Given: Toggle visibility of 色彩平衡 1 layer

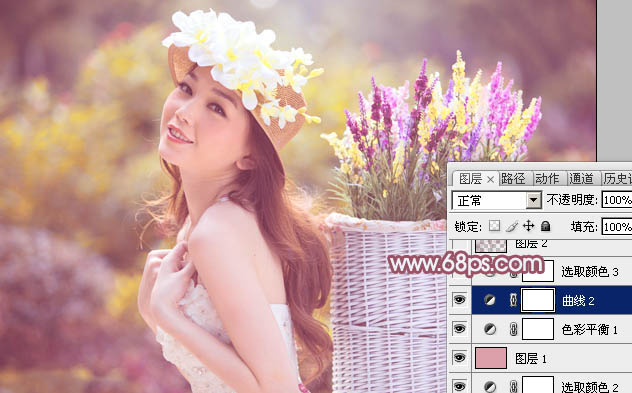Looking at the screenshot, I should (459, 329).
